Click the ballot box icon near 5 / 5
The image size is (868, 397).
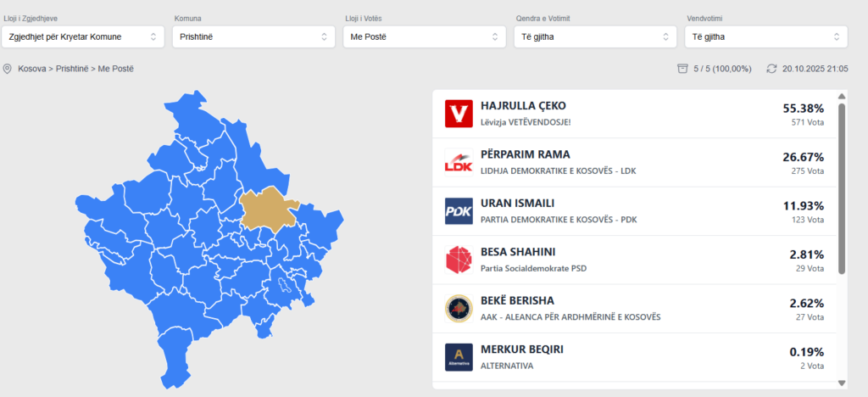point(682,69)
